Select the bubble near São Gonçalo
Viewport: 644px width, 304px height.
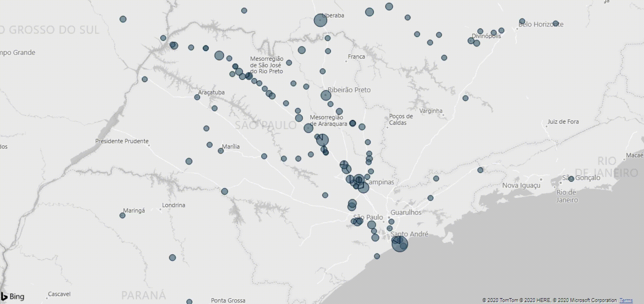tap(571, 179)
